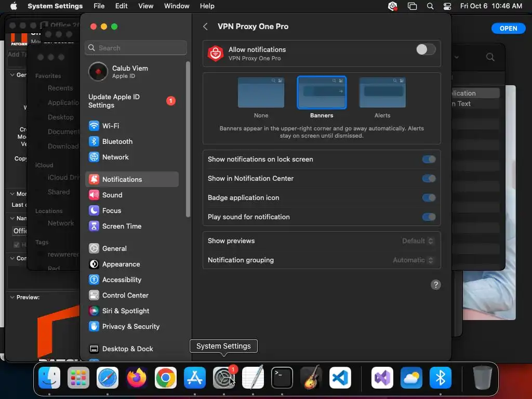Toggle Show notifications on lock screen
This screenshot has height=399, width=532.
coord(429,159)
